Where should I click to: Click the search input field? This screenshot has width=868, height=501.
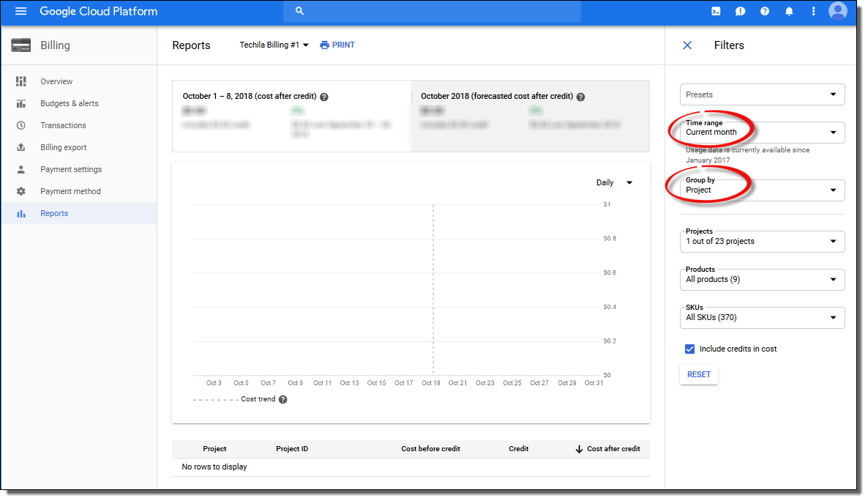432,12
